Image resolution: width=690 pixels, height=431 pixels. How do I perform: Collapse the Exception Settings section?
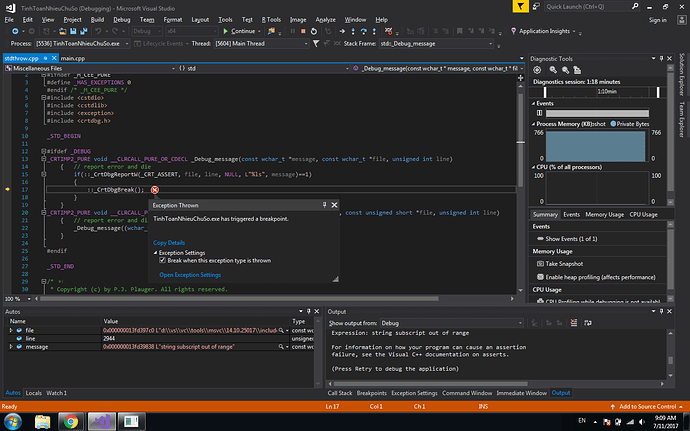pyautogui.click(x=155, y=252)
